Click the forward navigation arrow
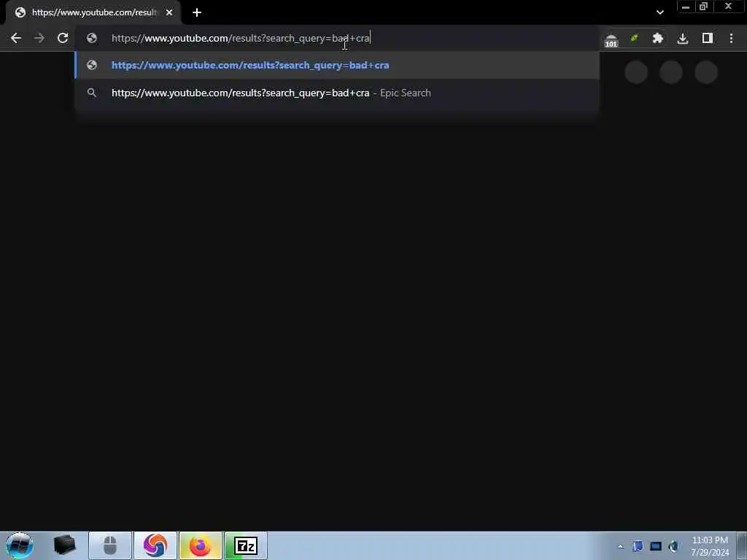747x560 pixels. point(39,38)
